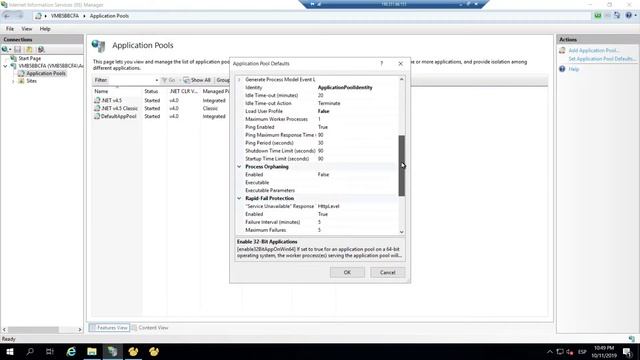This screenshot has height=360, width=640.
Task: Click the delete connection icon in Connections toolbar
Action: point(41,49)
